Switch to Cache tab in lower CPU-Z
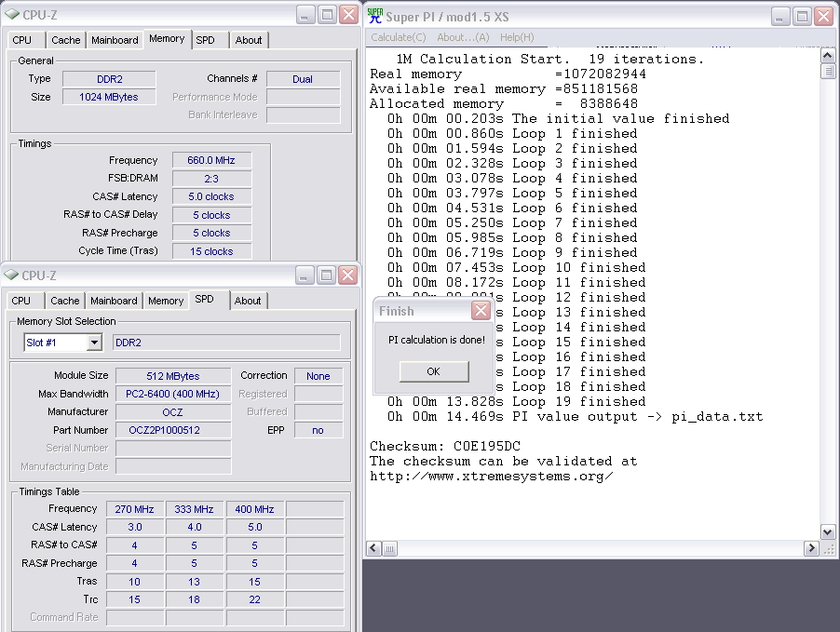 pos(65,301)
